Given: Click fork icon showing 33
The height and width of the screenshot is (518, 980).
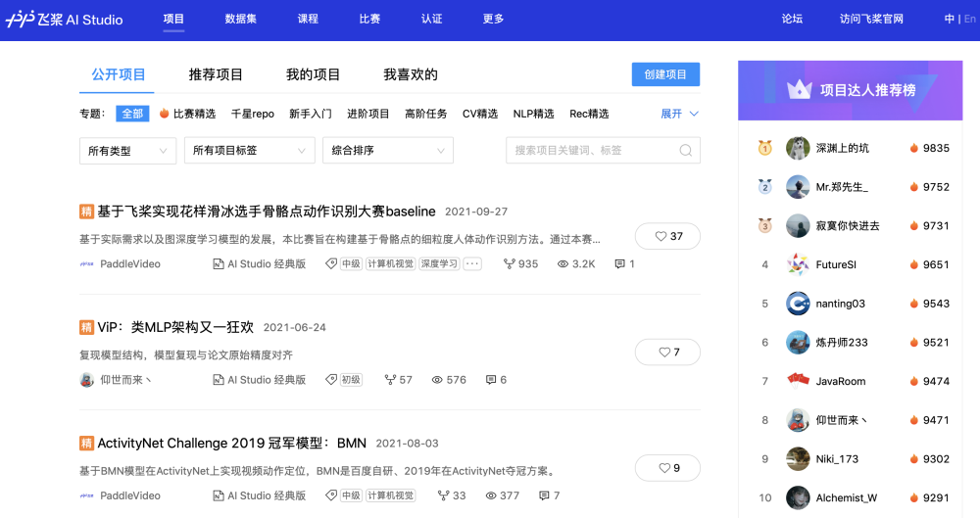Looking at the screenshot, I should (x=444, y=495).
